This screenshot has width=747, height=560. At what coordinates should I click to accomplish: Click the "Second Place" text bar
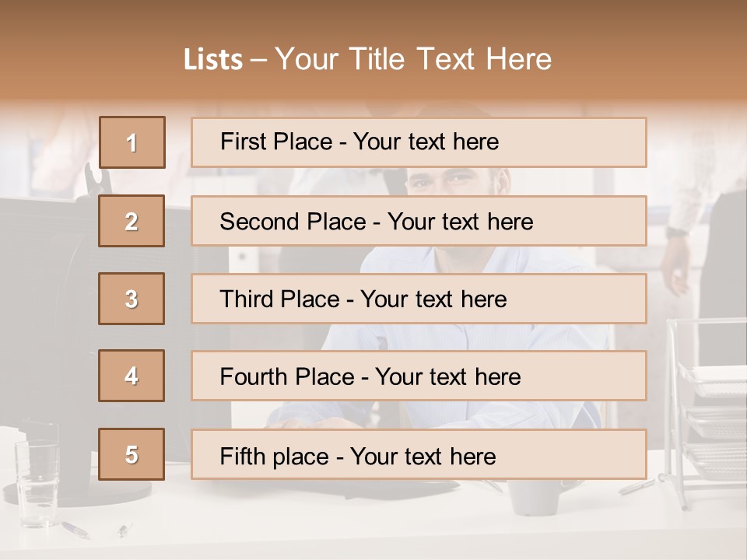click(x=419, y=221)
